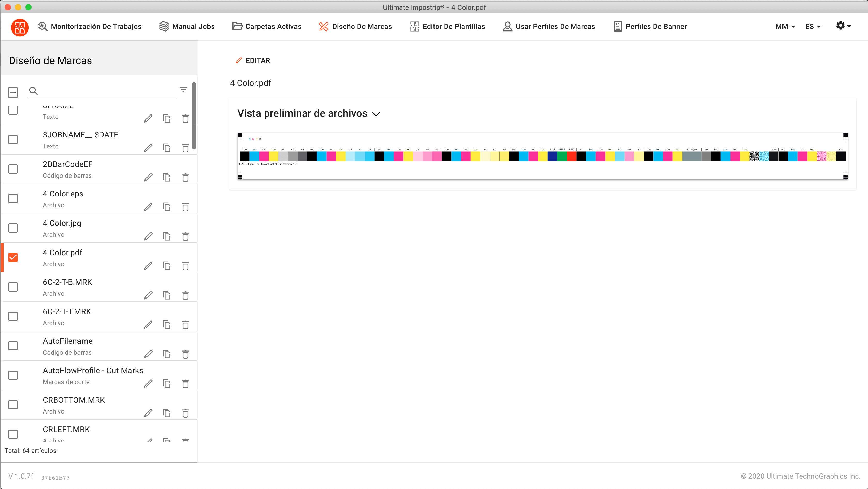Edit the 4 Color.eps mark
This screenshot has height=489, width=868.
(148, 207)
